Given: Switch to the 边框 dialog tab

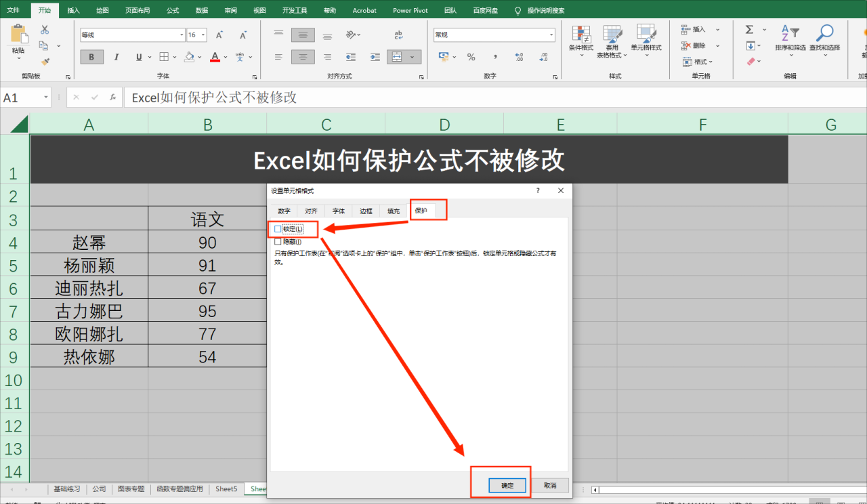Looking at the screenshot, I should tap(366, 211).
